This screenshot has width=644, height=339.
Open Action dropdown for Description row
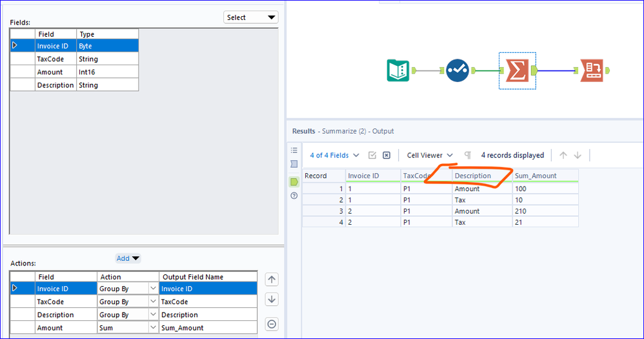[153, 314]
